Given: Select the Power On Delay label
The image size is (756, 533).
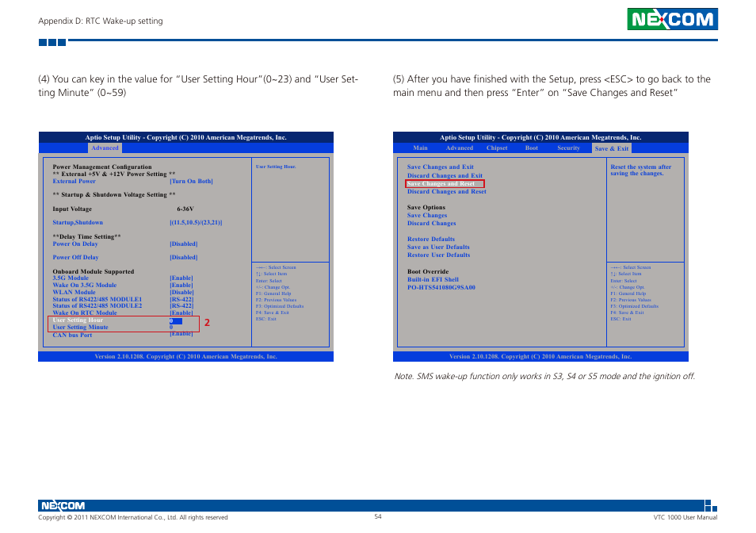Looking at the screenshot, I should tap(74, 243).
